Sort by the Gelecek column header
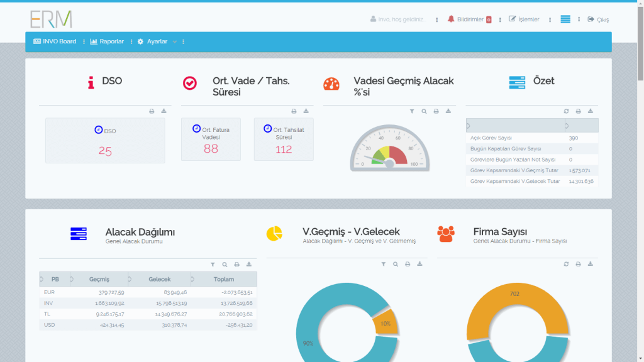Screen dimensions: 644x362 (x=159, y=279)
